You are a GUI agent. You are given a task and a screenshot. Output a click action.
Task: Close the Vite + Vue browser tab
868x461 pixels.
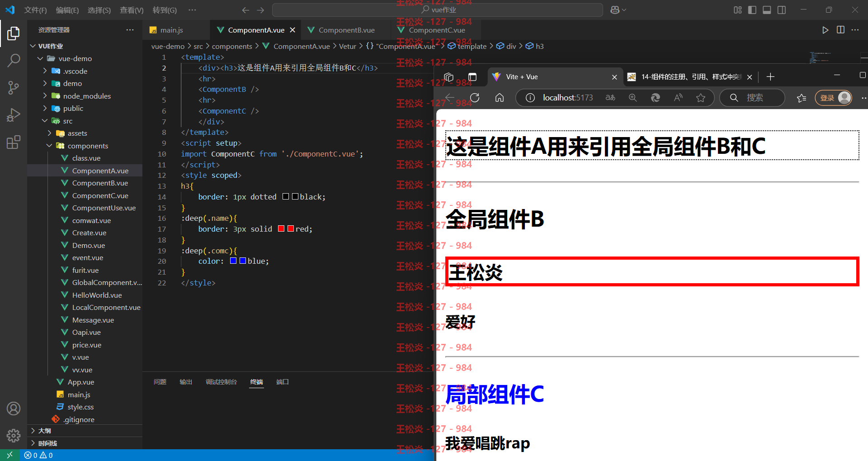click(x=614, y=77)
